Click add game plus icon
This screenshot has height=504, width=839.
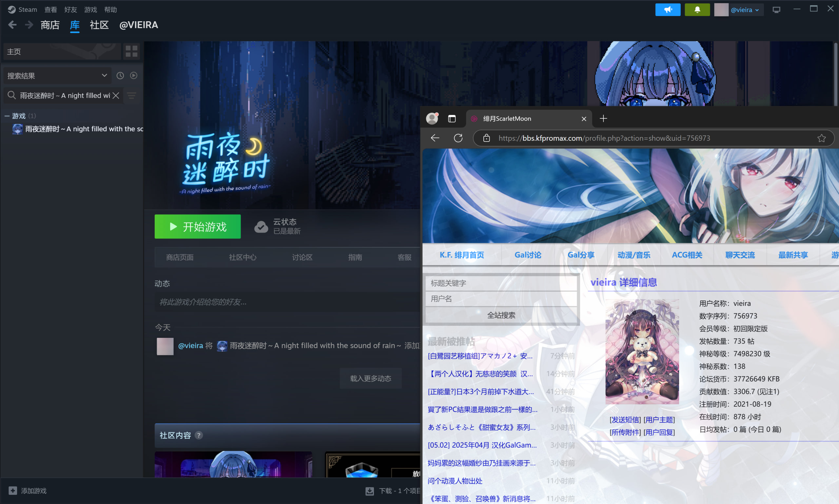tap(12, 491)
